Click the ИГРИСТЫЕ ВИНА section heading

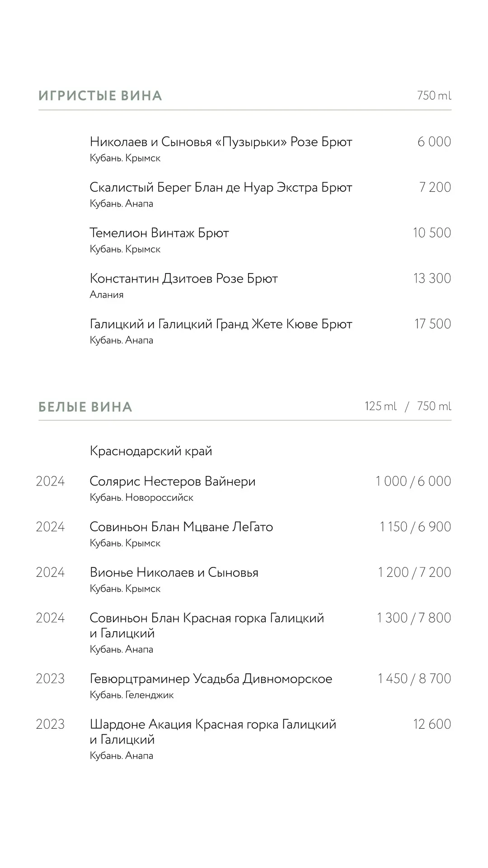[x=100, y=96]
